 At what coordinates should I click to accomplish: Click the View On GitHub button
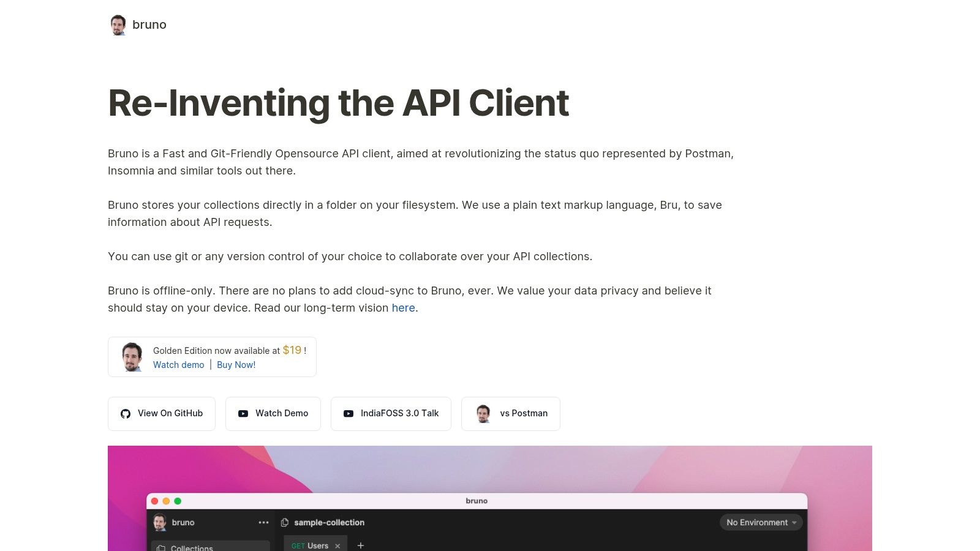click(161, 413)
